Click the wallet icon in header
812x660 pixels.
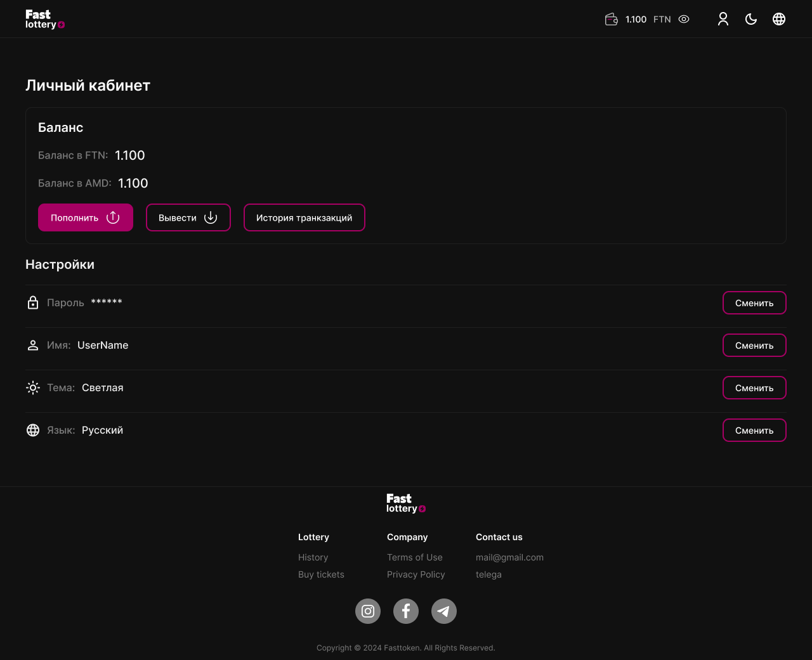pos(612,19)
